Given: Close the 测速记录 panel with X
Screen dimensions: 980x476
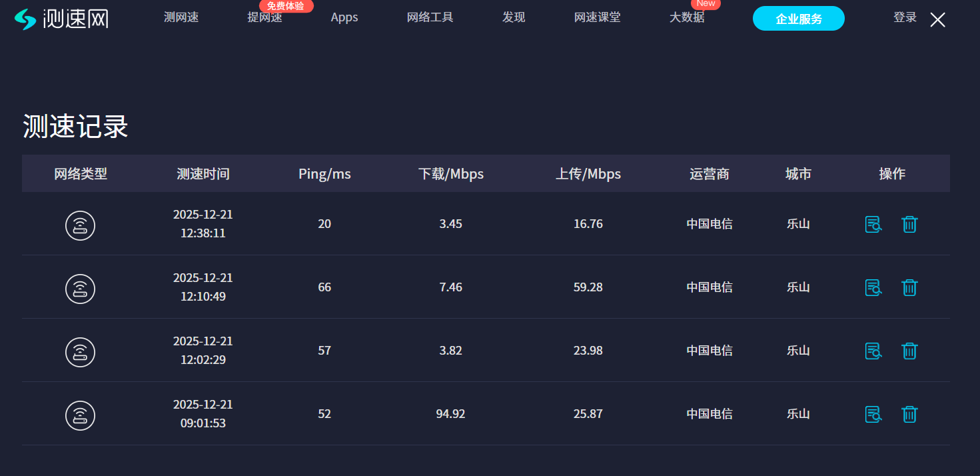Looking at the screenshot, I should [937, 20].
